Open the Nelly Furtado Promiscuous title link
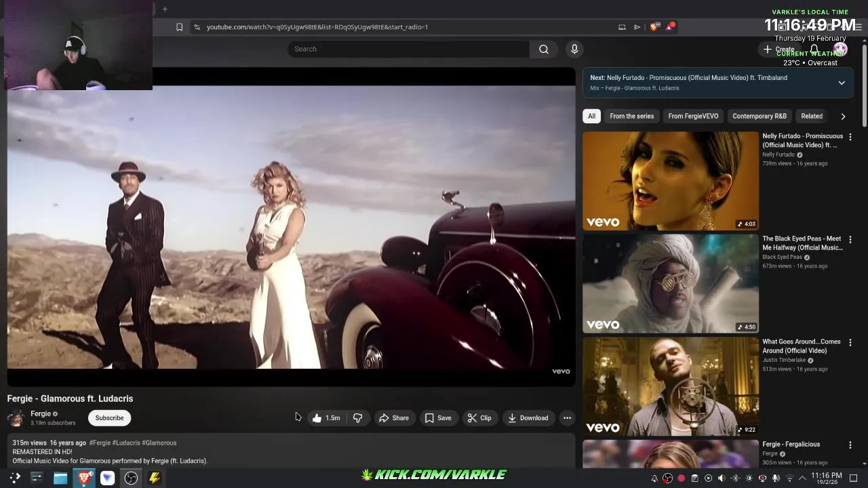This screenshot has height=488, width=868. (x=802, y=140)
